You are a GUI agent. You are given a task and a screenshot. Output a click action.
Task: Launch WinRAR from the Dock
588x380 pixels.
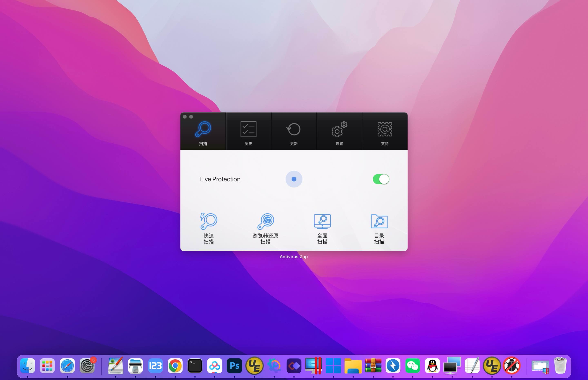[373, 366]
